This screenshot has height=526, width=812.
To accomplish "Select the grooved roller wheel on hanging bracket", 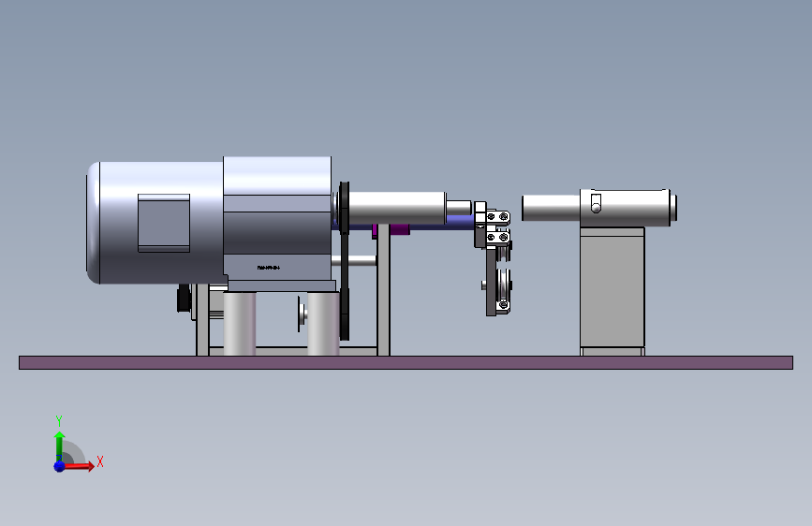I will click(502, 285).
